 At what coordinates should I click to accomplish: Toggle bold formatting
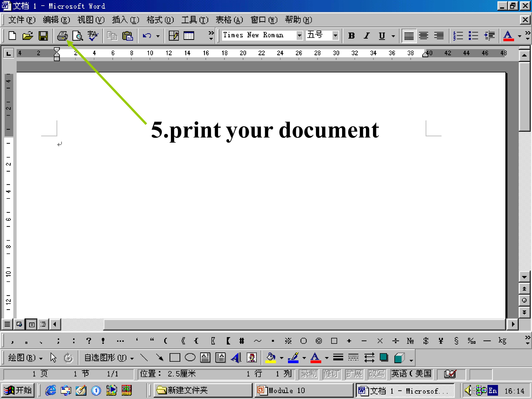pyautogui.click(x=351, y=36)
